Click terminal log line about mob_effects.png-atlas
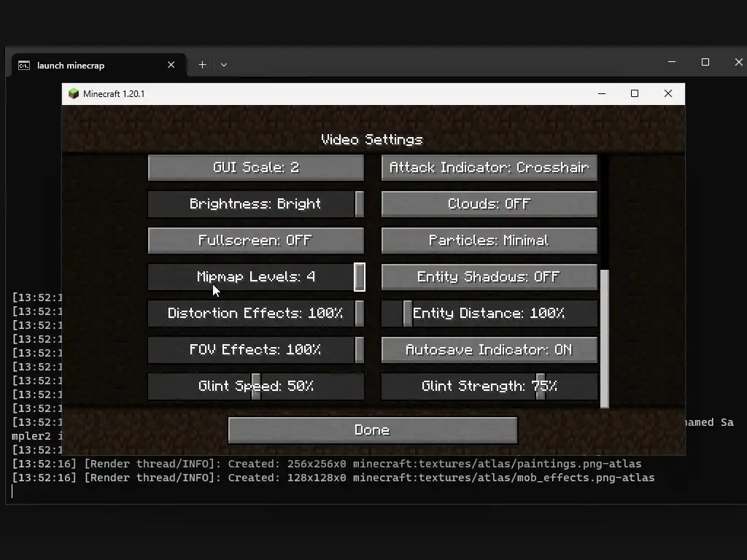The width and height of the screenshot is (747, 560). (x=333, y=478)
